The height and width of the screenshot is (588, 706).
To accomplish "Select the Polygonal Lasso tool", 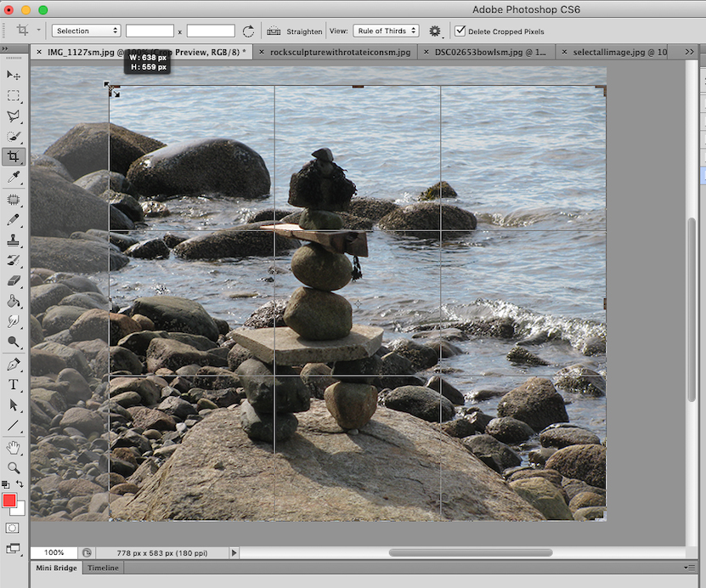I will [13, 116].
